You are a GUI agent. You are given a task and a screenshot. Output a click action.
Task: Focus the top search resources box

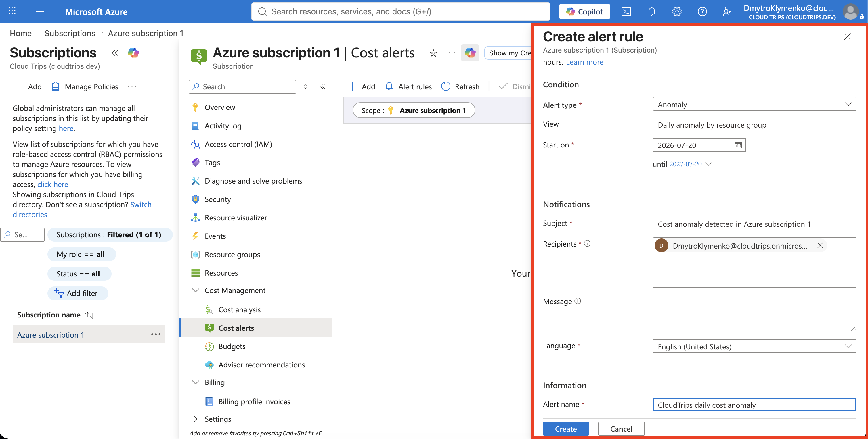pyautogui.click(x=401, y=11)
